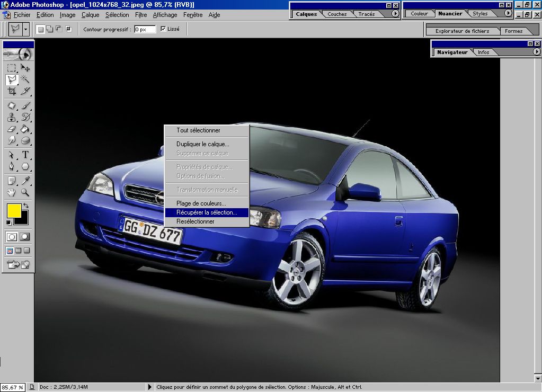Switch to the Styles tab
Screen dimensions: 542x392
click(x=480, y=13)
